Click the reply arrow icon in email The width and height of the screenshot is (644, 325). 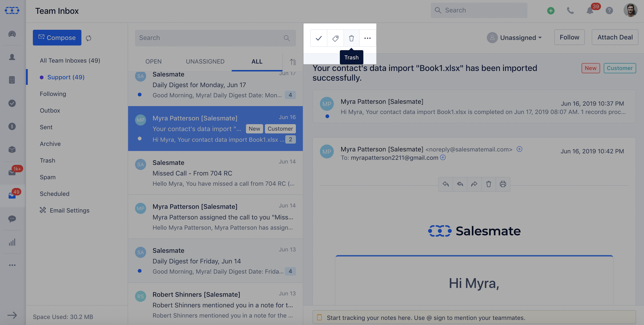446,184
